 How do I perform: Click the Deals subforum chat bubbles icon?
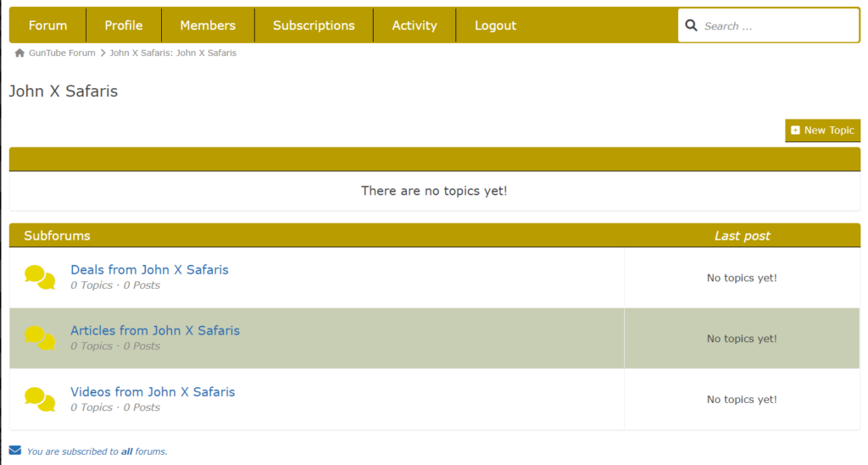pyautogui.click(x=40, y=277)
